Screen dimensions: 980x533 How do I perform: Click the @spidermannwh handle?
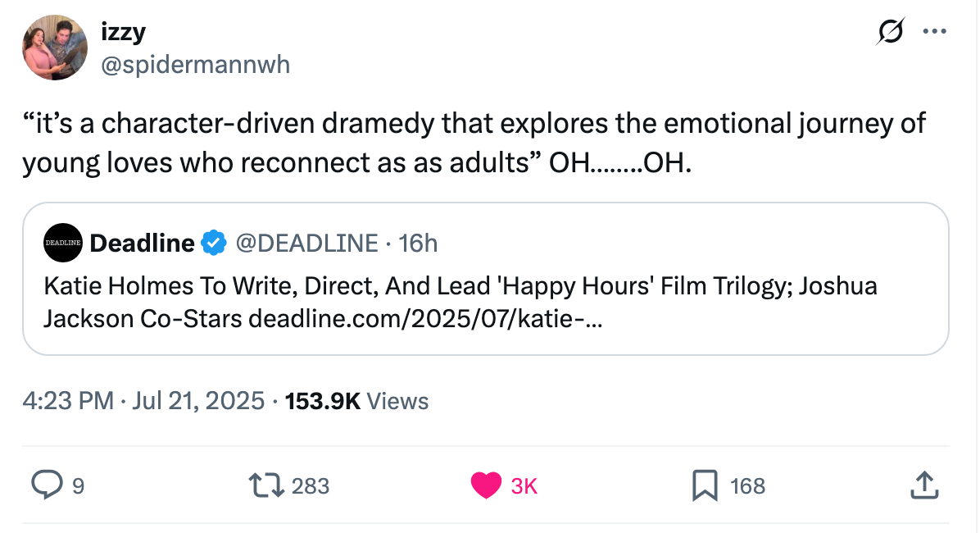tap(197, 65)
